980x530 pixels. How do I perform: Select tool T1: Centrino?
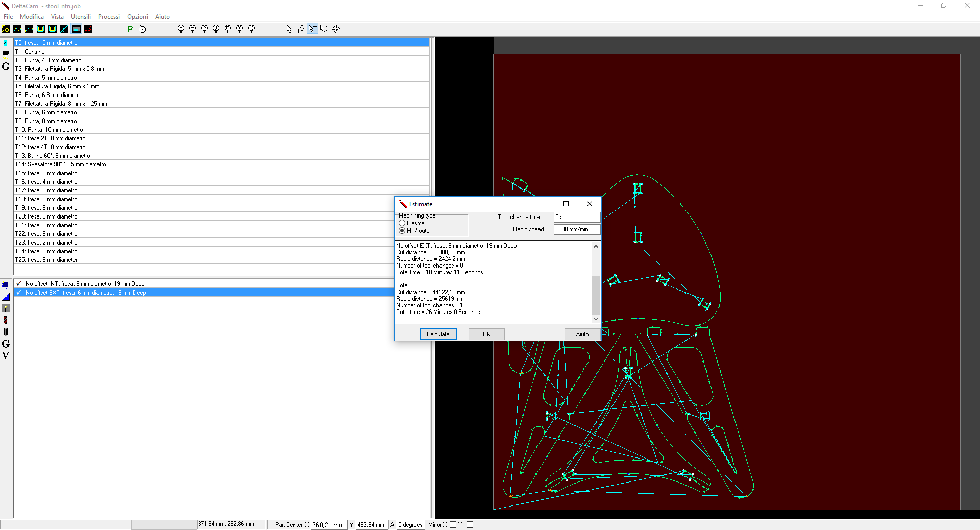(x=222, y=52)
